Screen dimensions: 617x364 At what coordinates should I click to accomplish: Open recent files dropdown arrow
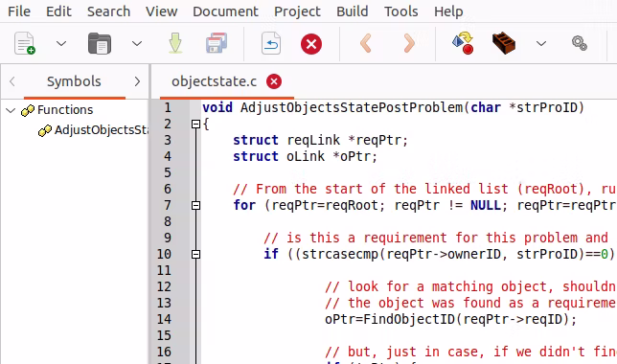pos(137,43)
